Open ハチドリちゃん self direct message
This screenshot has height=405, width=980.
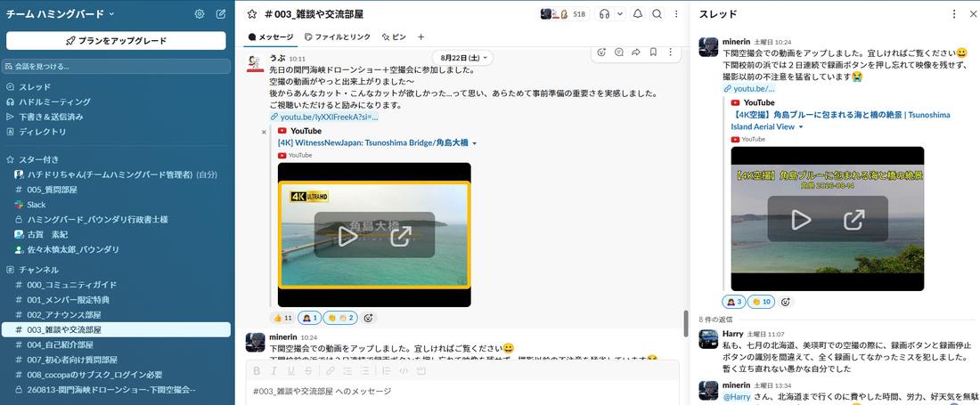pyautogui.click(x=116, y=174)
